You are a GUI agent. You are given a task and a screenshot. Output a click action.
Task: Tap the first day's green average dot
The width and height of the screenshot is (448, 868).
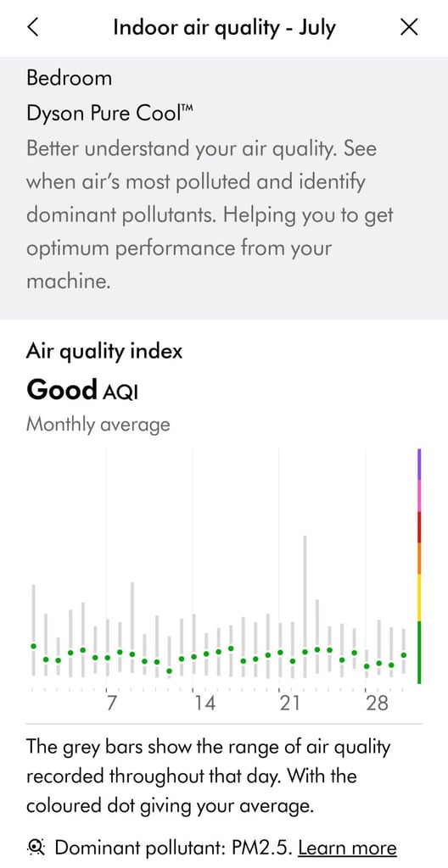[x=34, y=646]
